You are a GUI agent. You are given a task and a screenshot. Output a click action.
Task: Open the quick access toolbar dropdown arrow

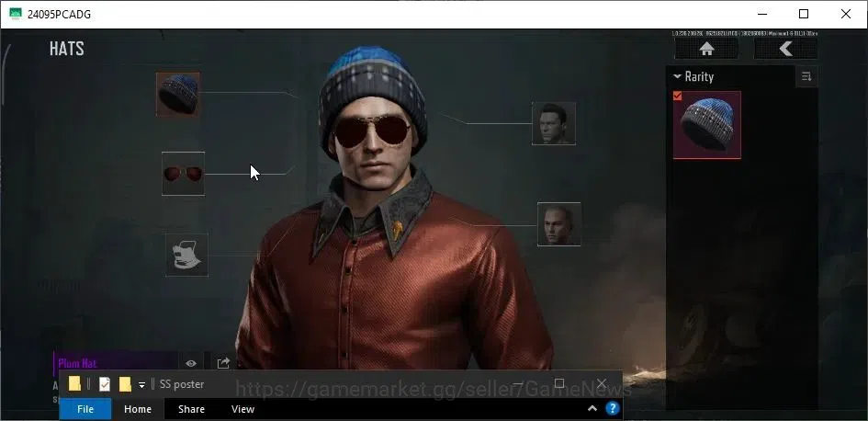pyautogui.click(x=141, y=384)
